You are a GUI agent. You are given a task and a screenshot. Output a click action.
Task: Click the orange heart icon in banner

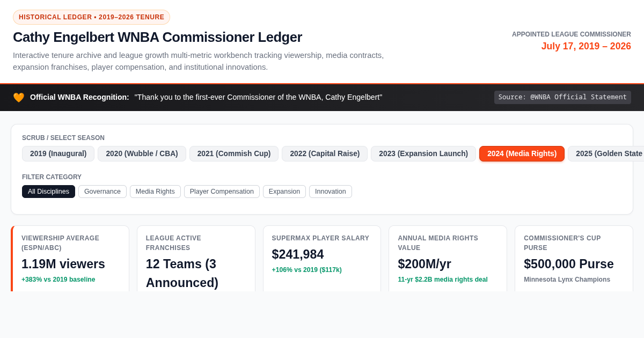click(19, 98)
